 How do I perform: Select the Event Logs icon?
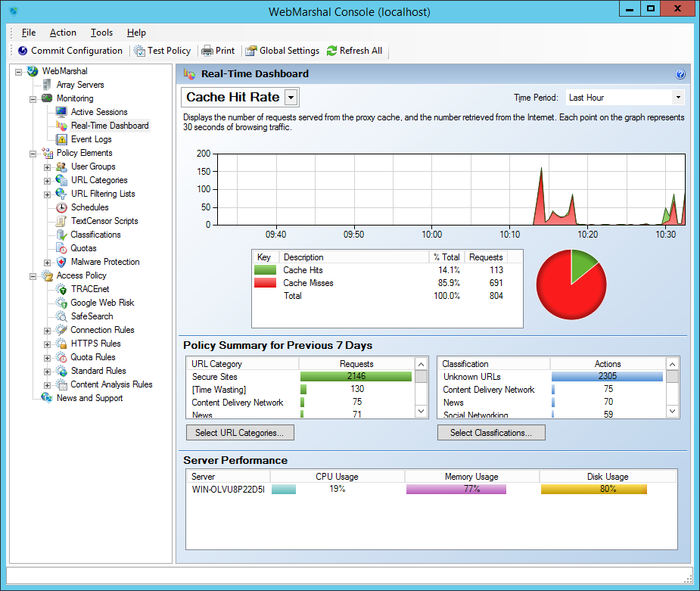(x=89, y=138)
